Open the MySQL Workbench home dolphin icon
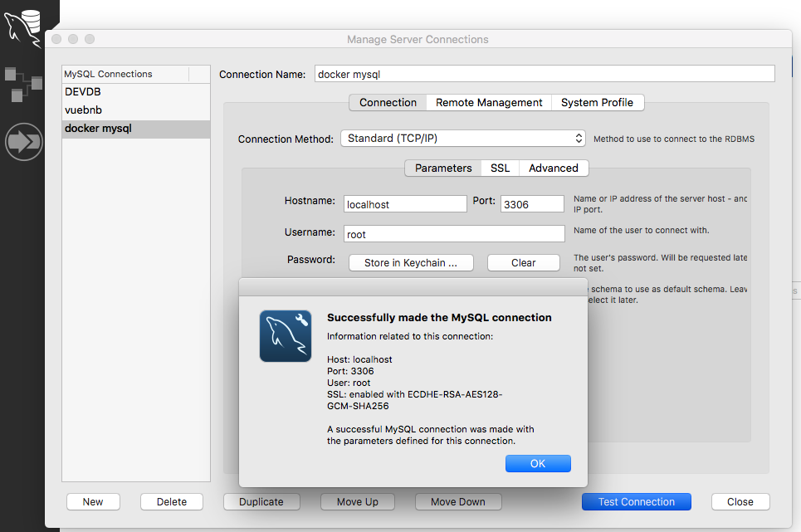The width and height of the screenshot is (801, 532). [23, 28]
